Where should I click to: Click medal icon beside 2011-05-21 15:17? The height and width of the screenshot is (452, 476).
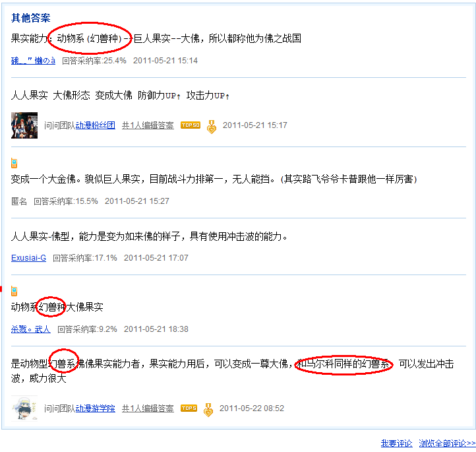coord(212,127)
